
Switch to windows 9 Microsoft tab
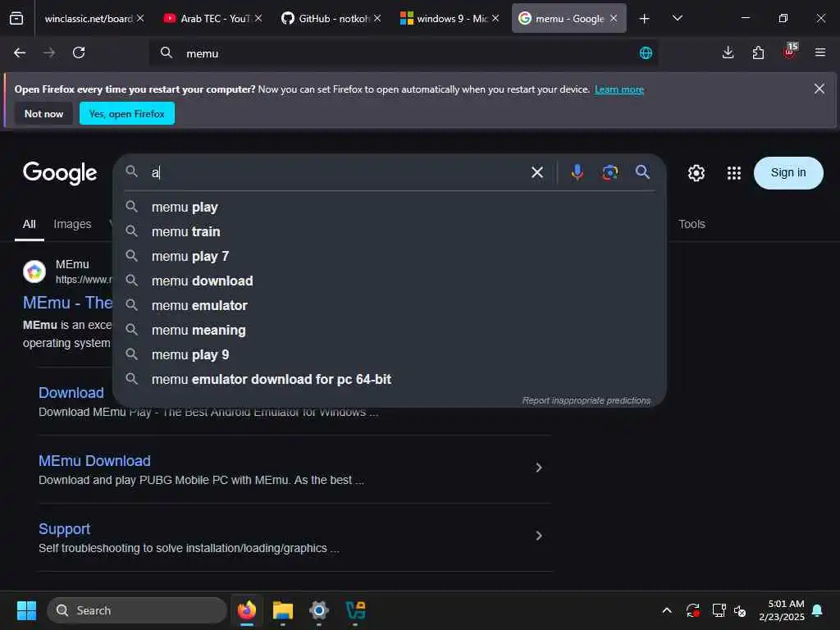(x=451, y=19)
